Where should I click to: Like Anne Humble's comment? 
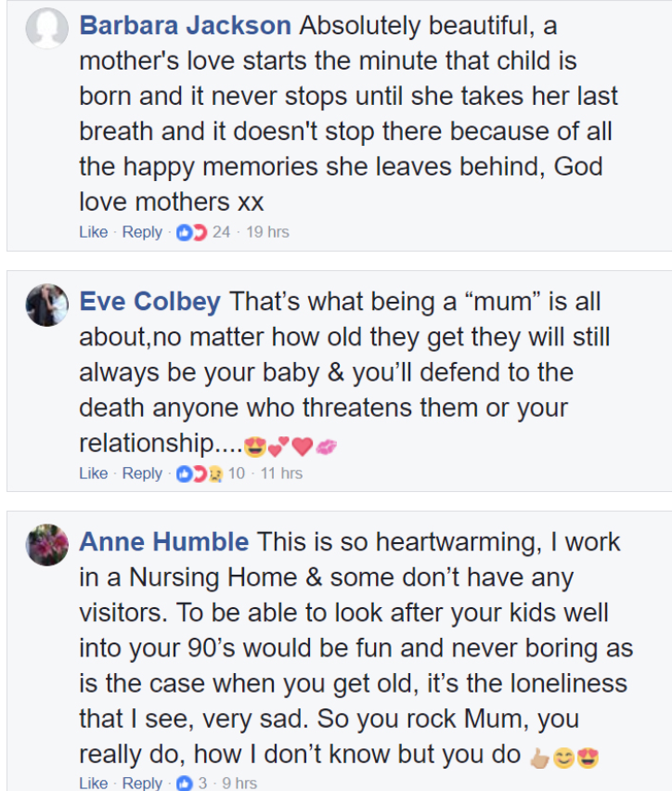[94, 783]
